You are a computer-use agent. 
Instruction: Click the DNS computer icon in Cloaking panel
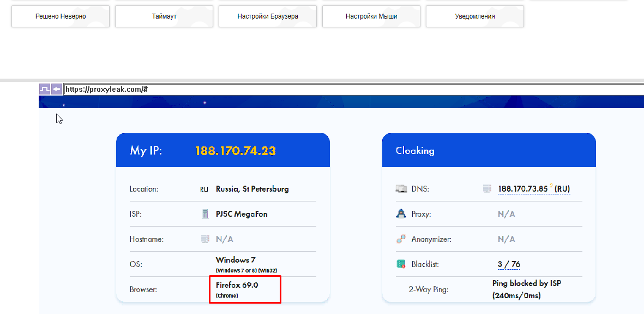point(401,189)
